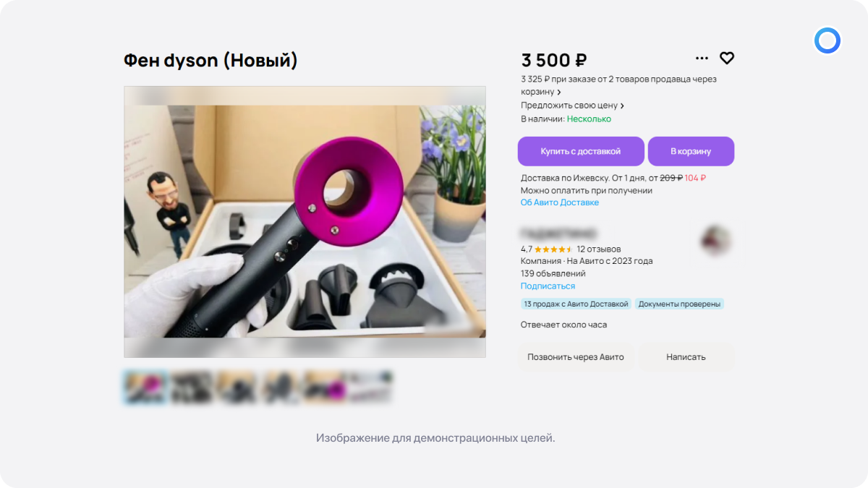Click "13 продаж с Авито Доставкой" badge
This screenshot has height=488, width=868.
[576, 304]
